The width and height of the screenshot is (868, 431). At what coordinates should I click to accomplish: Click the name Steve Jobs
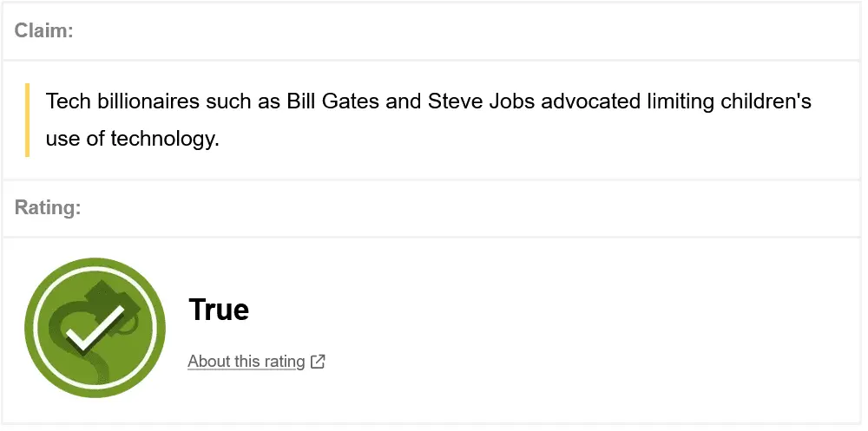pyautogui.click(x=480, y=101)
